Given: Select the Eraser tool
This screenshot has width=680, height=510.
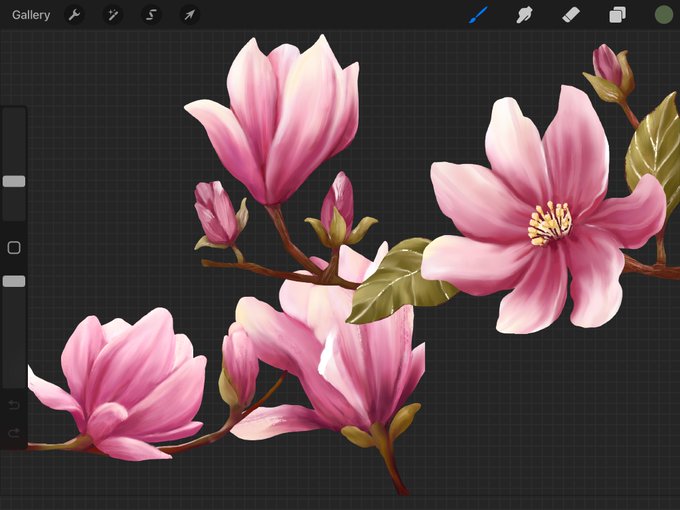Looking at the screenshot, I should tap(571, 15).
